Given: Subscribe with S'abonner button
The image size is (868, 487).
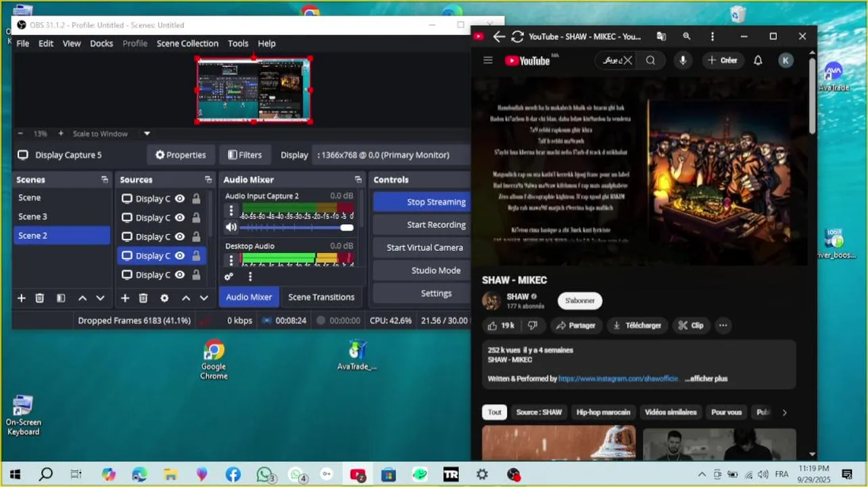Looking at the screenshot, I should 579,300.
